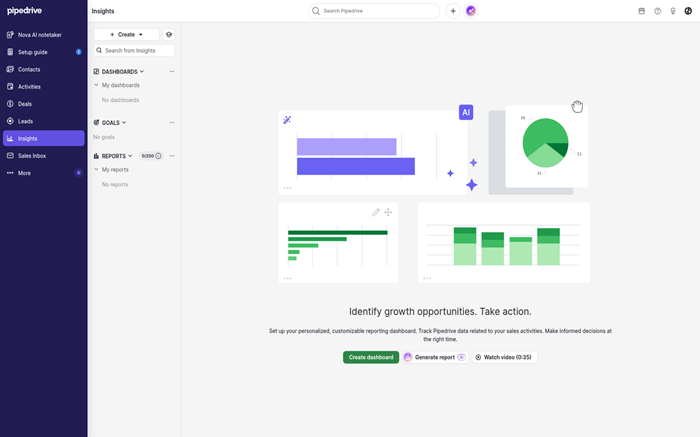Open REPORTS section more options

pyautogui.click(x=172, y=156)
